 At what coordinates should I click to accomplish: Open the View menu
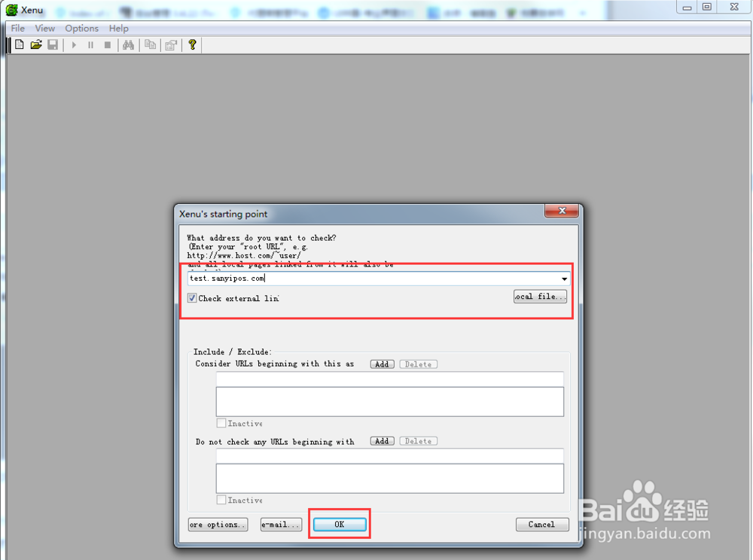(x=44, y=29)
